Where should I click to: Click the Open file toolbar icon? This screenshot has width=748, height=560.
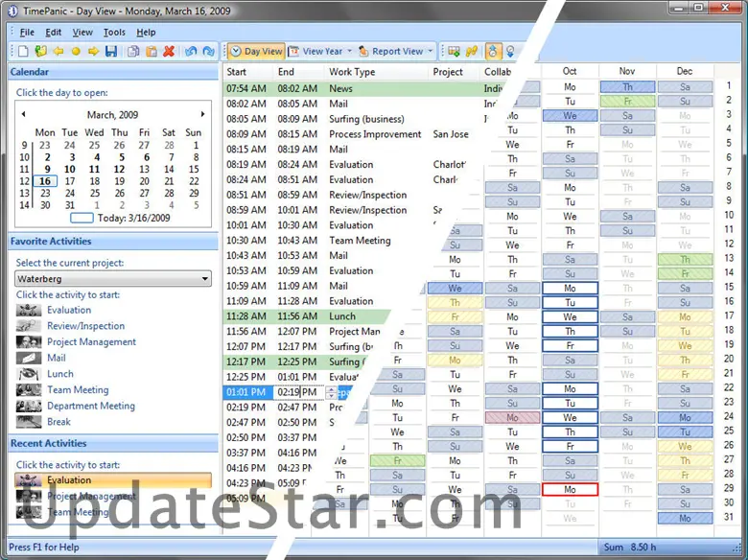[41, 51]
